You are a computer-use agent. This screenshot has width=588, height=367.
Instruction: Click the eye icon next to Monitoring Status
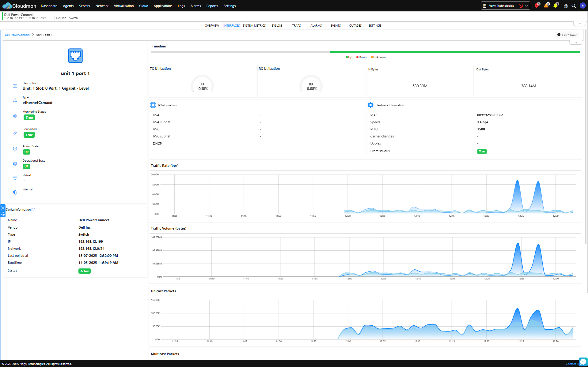tap(15, 116)
